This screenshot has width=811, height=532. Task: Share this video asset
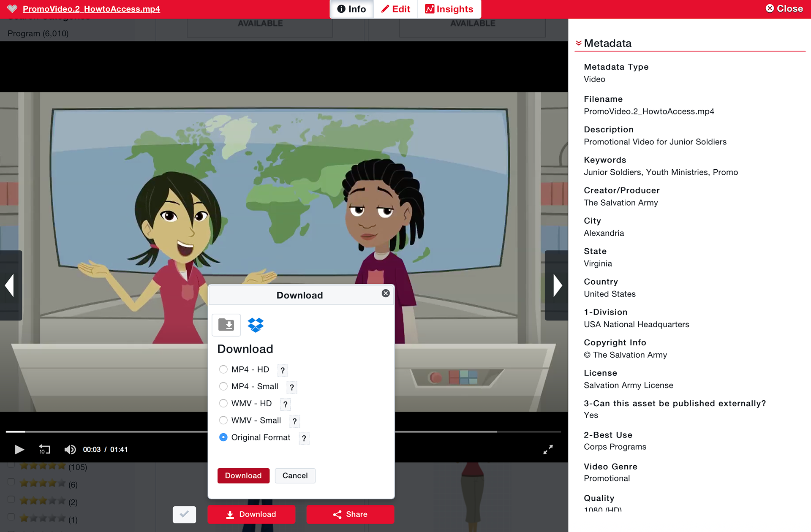[x=350, y=514]
